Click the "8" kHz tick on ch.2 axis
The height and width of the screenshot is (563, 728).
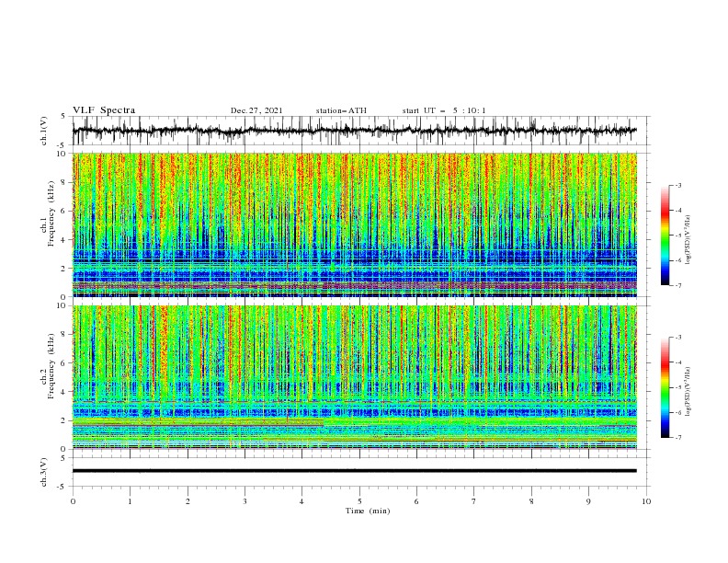pos(64,335)
